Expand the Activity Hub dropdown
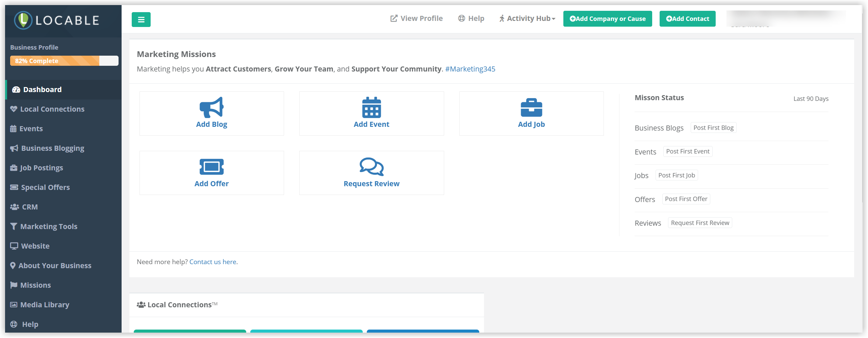 (x=527, y=19)
